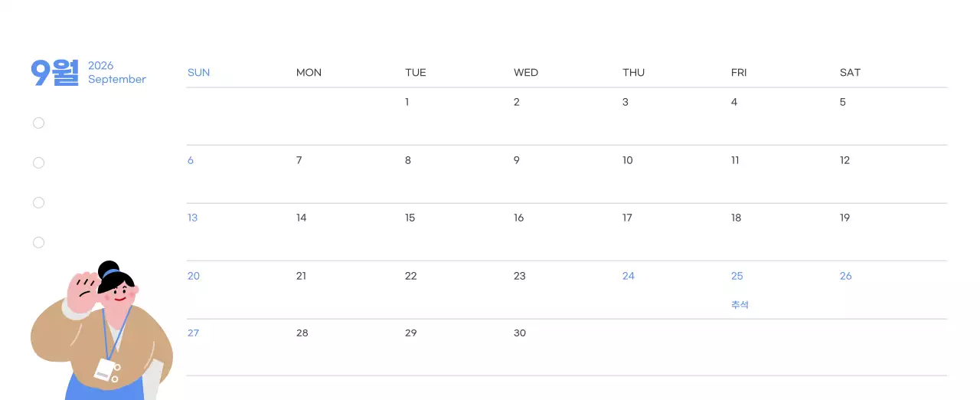Check the second circle in the checklist

(39, 163)
